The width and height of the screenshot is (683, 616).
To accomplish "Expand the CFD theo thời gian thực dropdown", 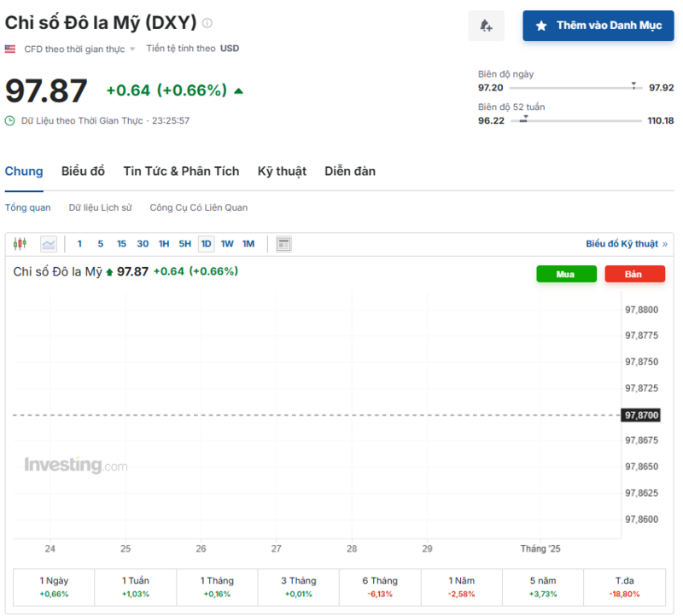I will [x=81, y=49].
